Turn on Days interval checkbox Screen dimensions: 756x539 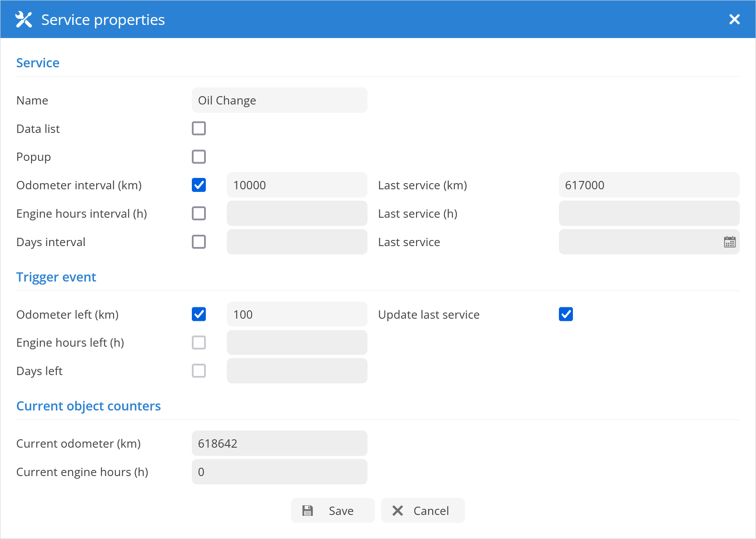coord(199,242)
